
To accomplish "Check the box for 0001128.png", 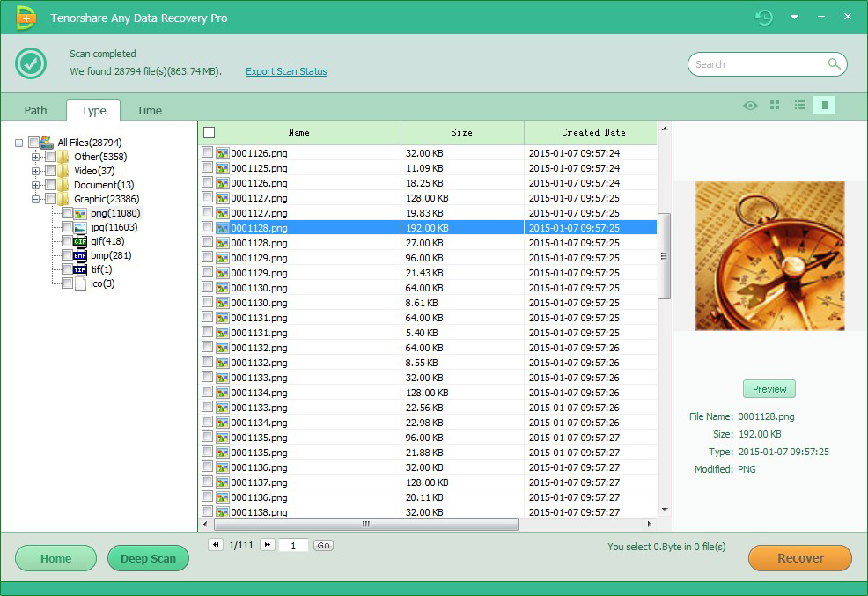I will 207,228.
